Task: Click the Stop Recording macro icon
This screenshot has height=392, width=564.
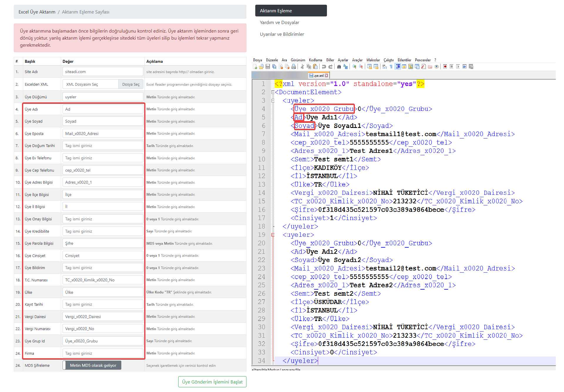Action: click(x=451, y=67)
